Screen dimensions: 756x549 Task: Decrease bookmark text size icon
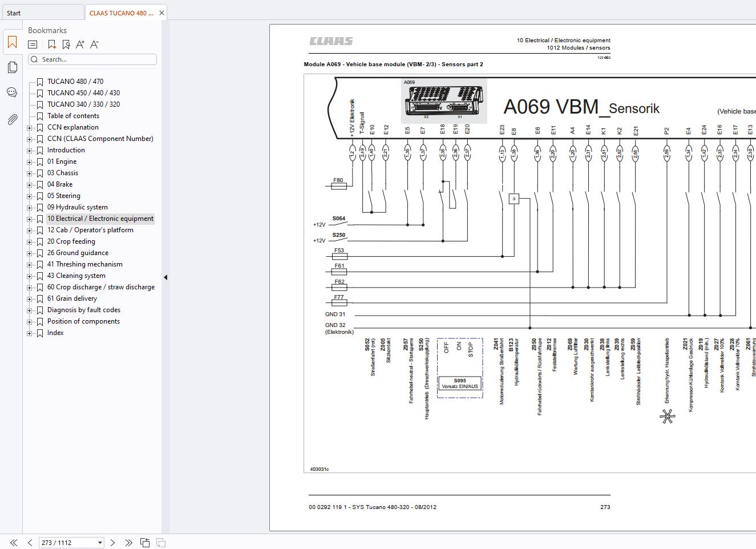tap(95, 45)
